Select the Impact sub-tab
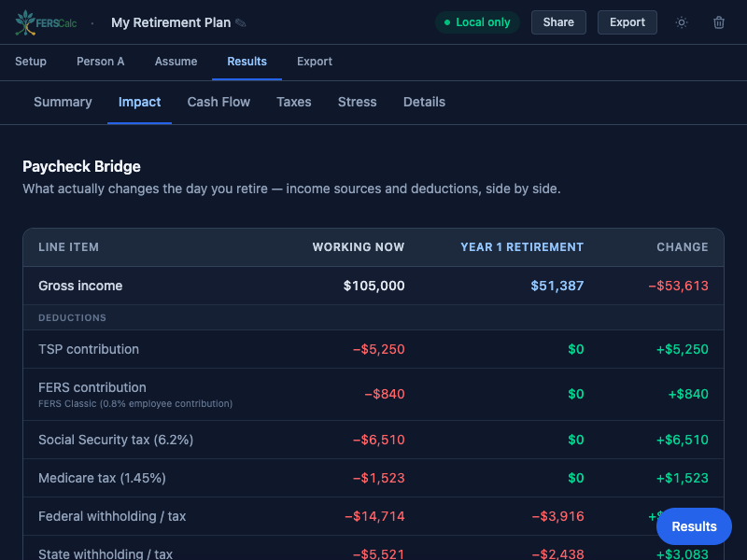This screenshot has height=560, width=747. [x=139, y=102]
